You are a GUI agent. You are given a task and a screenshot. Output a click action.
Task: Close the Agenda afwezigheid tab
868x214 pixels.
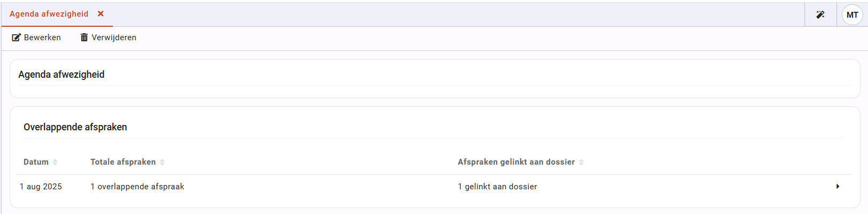pyautogui.click(x=101, y=14)
